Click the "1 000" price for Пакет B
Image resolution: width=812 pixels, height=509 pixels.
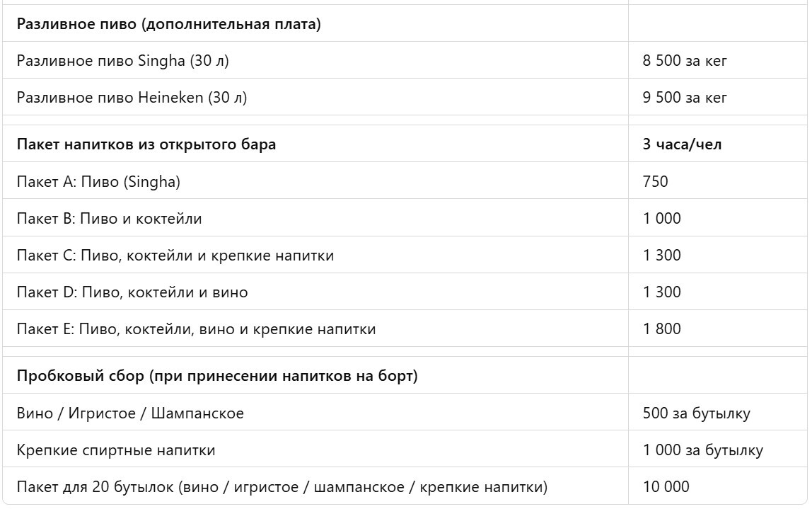(x=662, y=219)
